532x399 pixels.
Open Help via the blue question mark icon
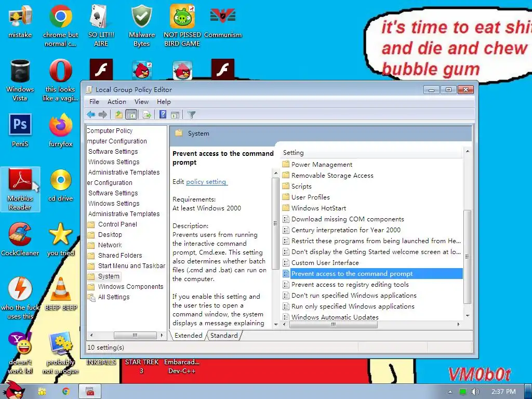pyautogui.click(x=163, y=115)
